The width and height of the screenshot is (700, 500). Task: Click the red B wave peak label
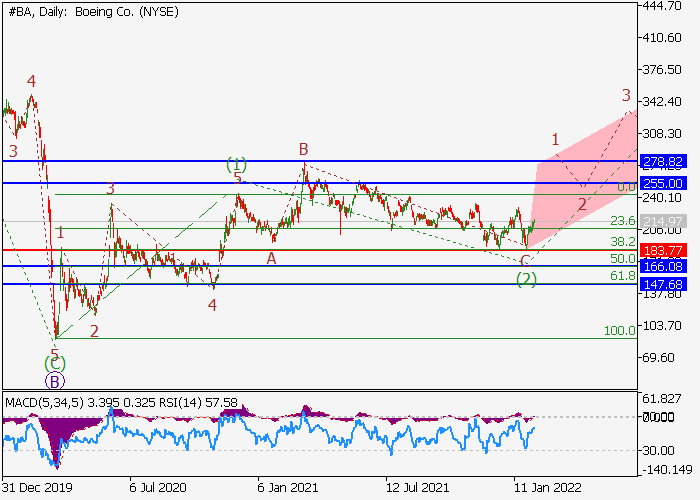304,149
